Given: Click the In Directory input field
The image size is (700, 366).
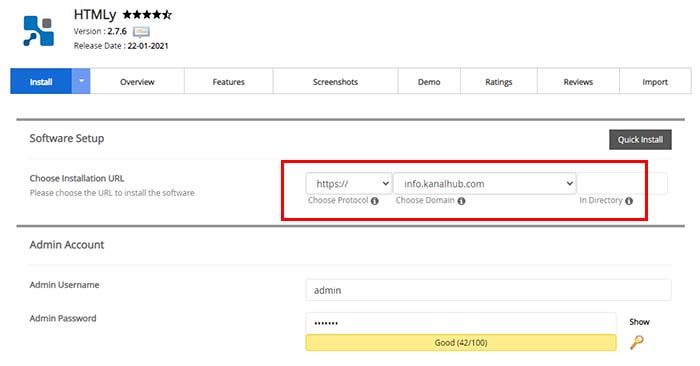Looking at the screenshot, I should (x=622, y=183).
